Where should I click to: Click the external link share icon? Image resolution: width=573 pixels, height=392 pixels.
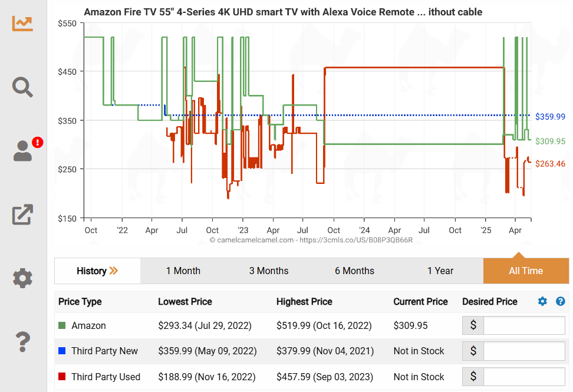click(x=22, y=214)
